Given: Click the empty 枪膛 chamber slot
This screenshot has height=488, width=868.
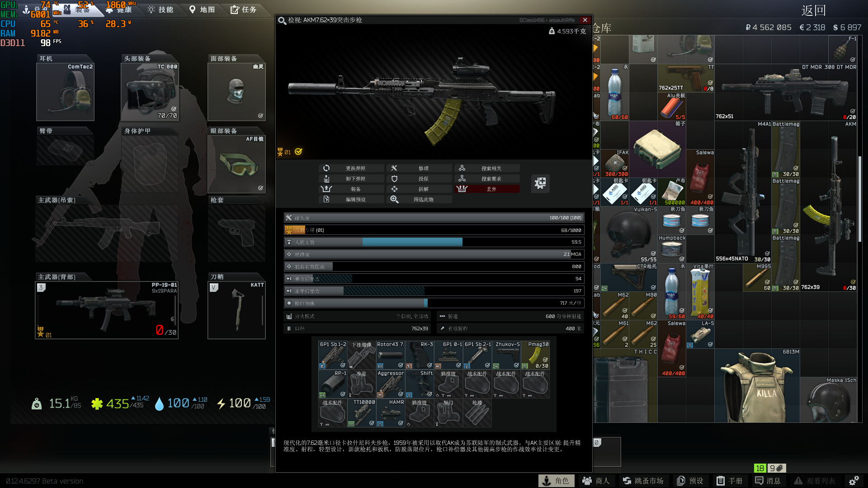Looking at the screenshot, I should point(477,413).
